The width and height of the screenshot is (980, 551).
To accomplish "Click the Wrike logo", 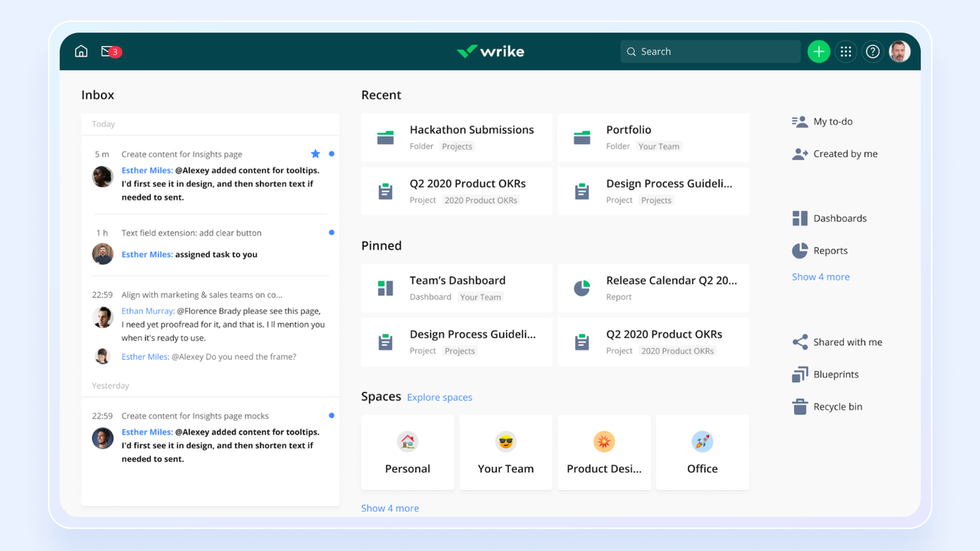I will pyautogui.click(x=490, y=51).
